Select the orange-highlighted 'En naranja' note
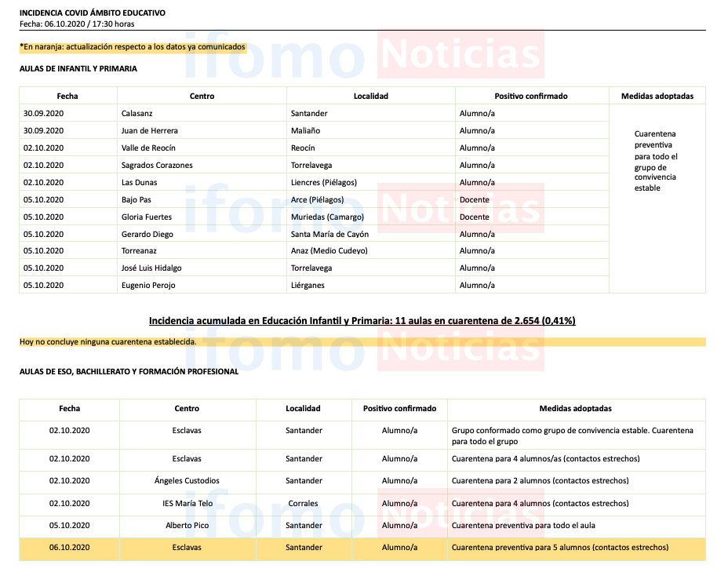This screenshot has height=576, width=728. 133,47
